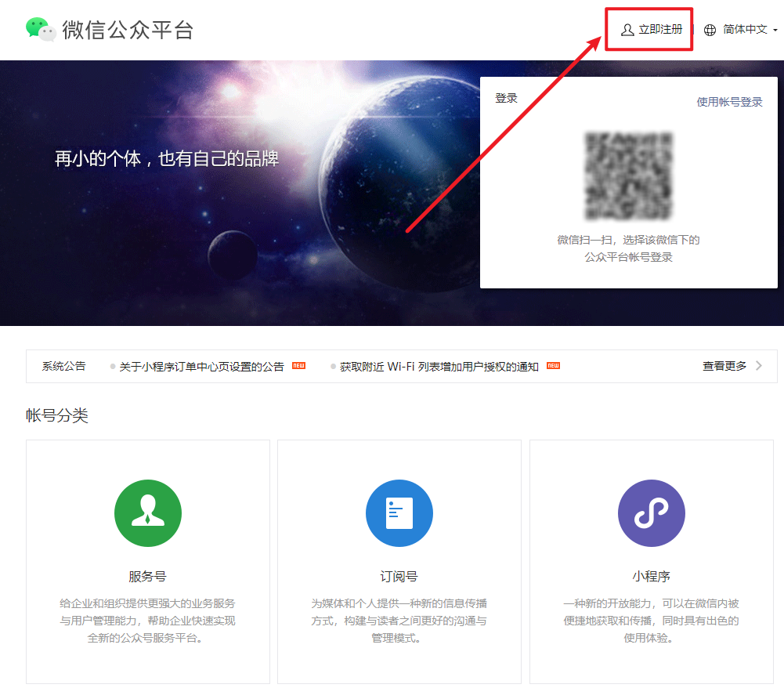Click the blue 订阅号 document icon
Image resolution: width=784 pixels, height=688 pixels.
pyautogui.click(x=399, y=513)
